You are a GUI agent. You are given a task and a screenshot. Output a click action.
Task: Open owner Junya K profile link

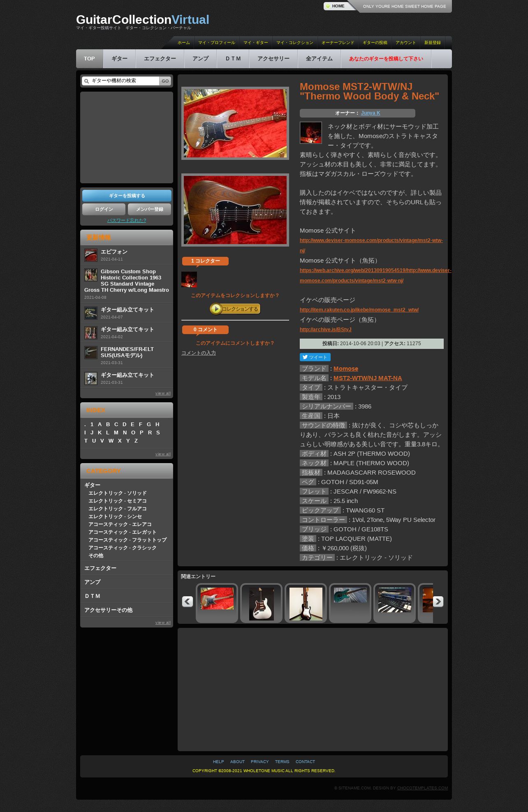coord(371,113)
